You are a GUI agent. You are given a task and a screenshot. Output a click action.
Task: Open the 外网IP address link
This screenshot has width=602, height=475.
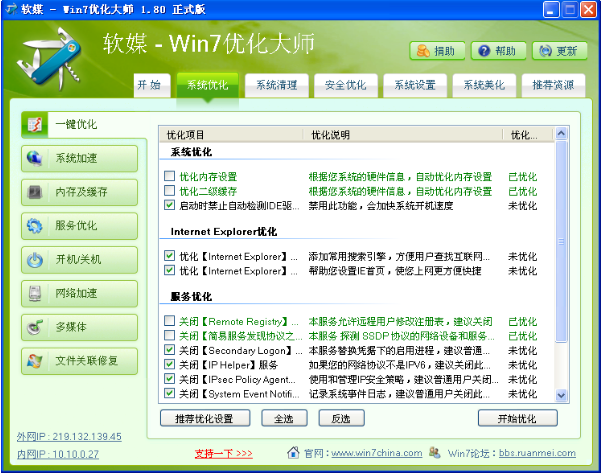(69, 437)
